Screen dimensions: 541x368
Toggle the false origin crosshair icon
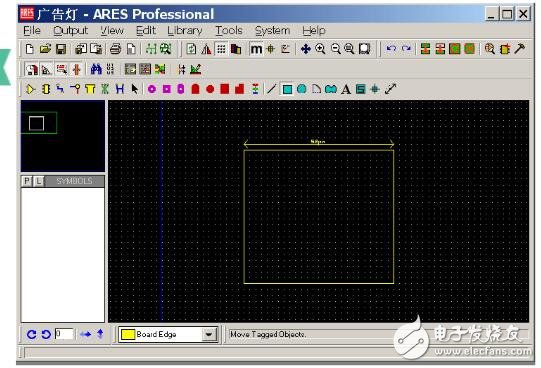(271, 49)
